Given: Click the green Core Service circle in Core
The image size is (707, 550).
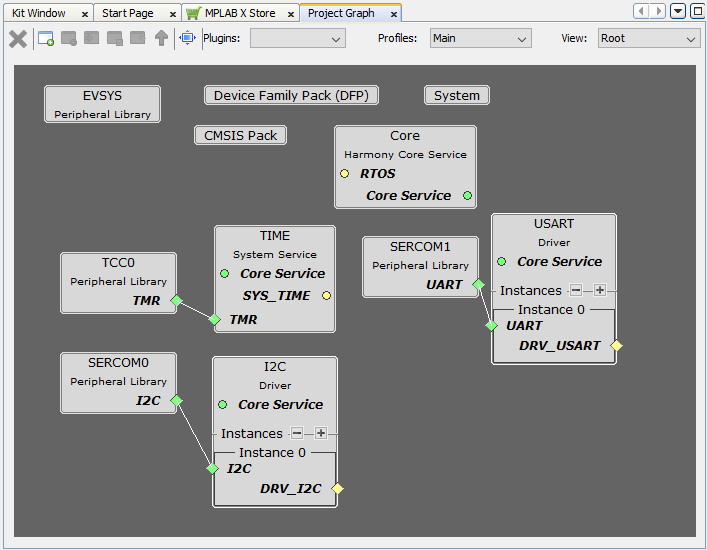Looking at the screenshot, I should pyautogui.click(x=467, y=195).
